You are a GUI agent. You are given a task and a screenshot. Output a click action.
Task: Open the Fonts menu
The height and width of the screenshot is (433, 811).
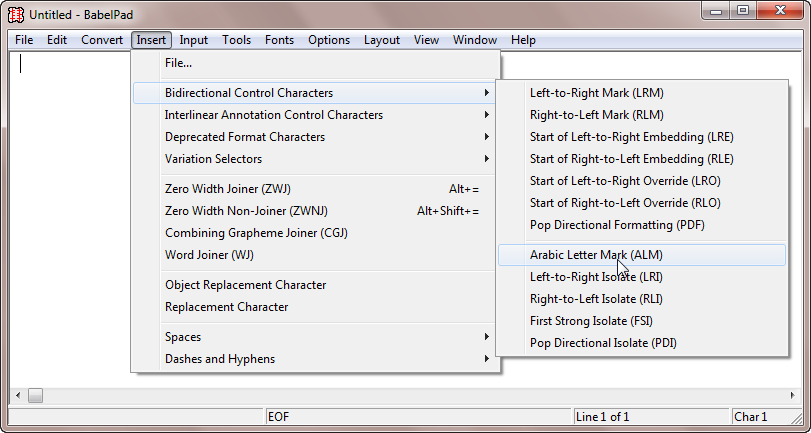point(279,40)
